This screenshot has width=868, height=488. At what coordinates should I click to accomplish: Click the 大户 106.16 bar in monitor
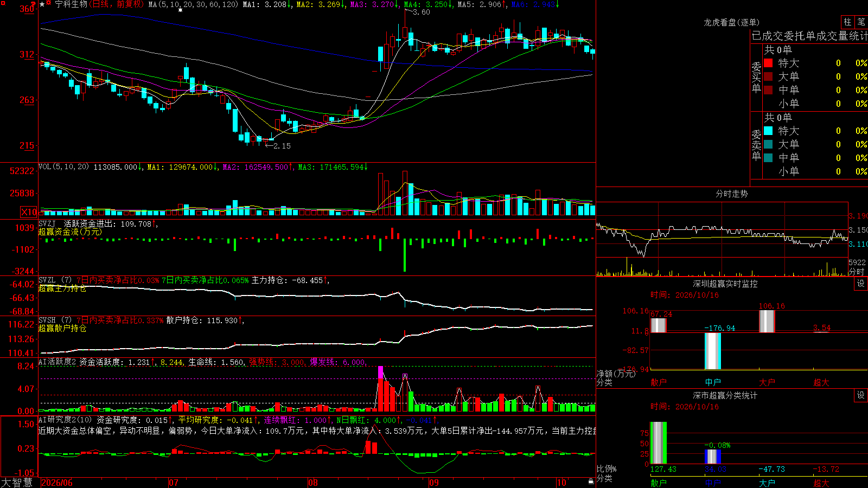click(x=767, y=321)
